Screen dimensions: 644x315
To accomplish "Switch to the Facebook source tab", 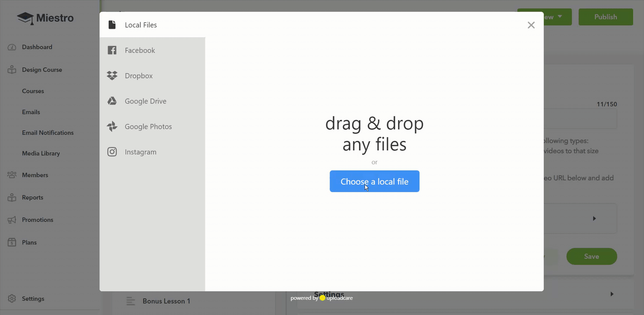I will pos(152,50).
